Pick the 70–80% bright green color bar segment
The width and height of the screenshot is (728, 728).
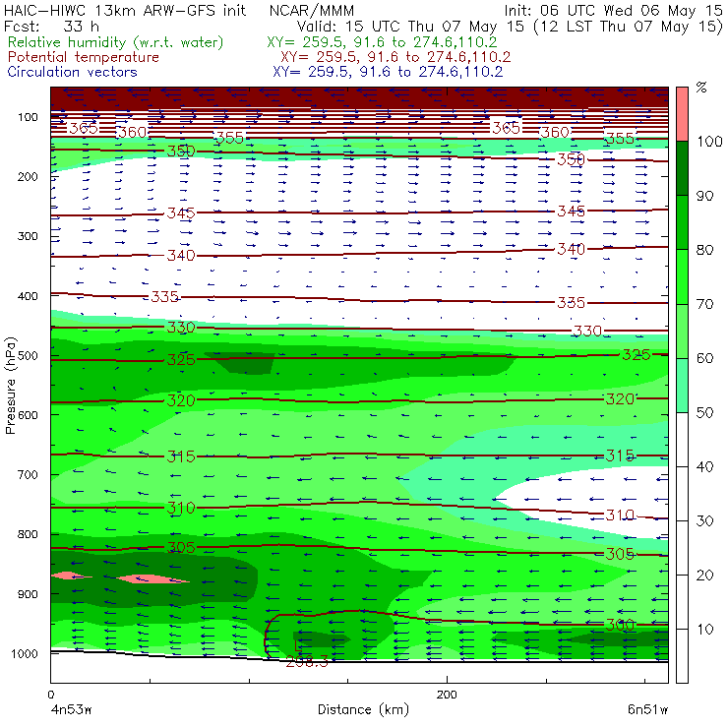682,276
